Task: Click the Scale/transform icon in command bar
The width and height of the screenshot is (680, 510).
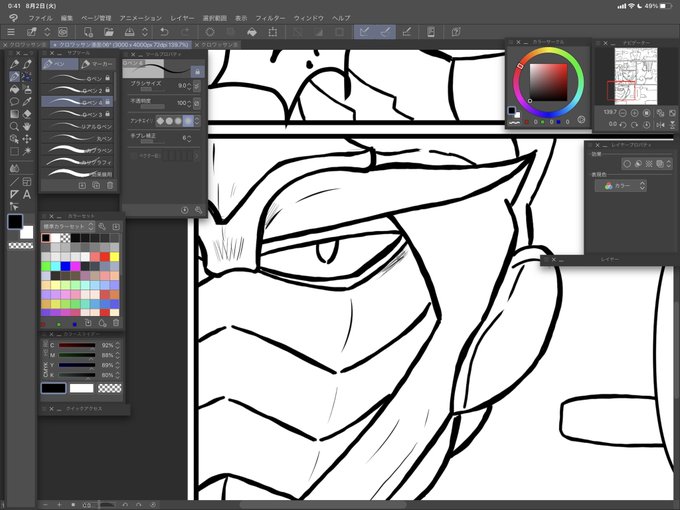Action: 273,32
